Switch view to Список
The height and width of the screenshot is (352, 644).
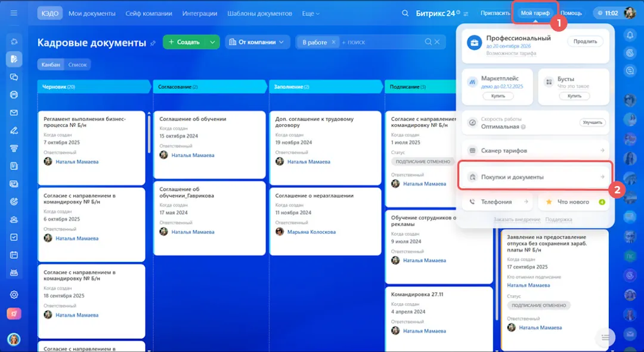pos(78,64)
